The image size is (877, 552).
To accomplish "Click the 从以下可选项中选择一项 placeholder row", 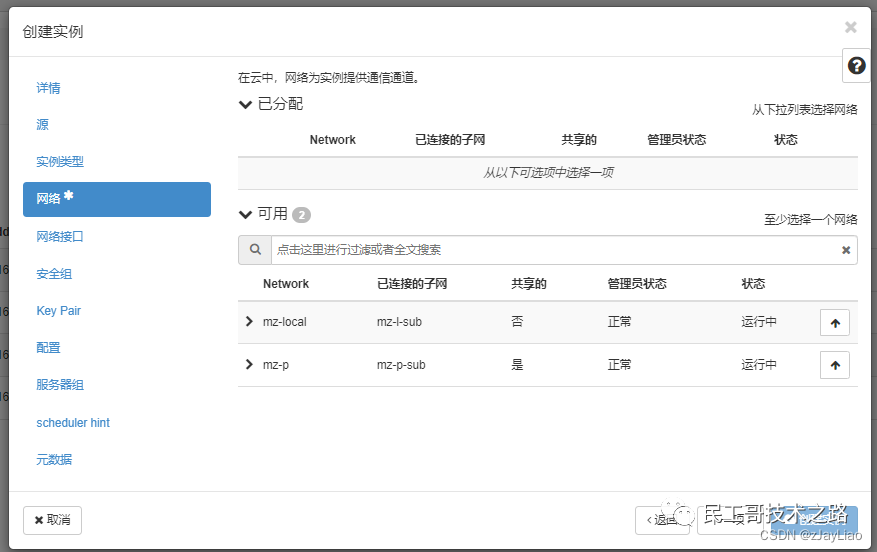I will (x=548, y=173).
